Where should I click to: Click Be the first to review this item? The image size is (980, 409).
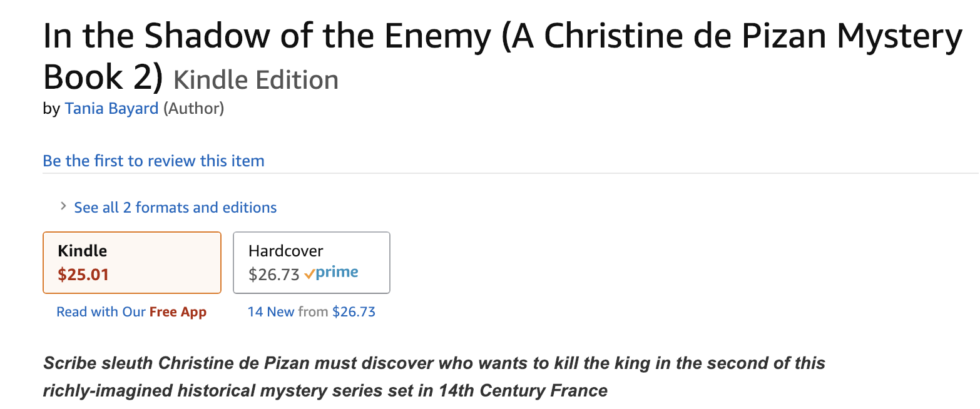(153, 161)
